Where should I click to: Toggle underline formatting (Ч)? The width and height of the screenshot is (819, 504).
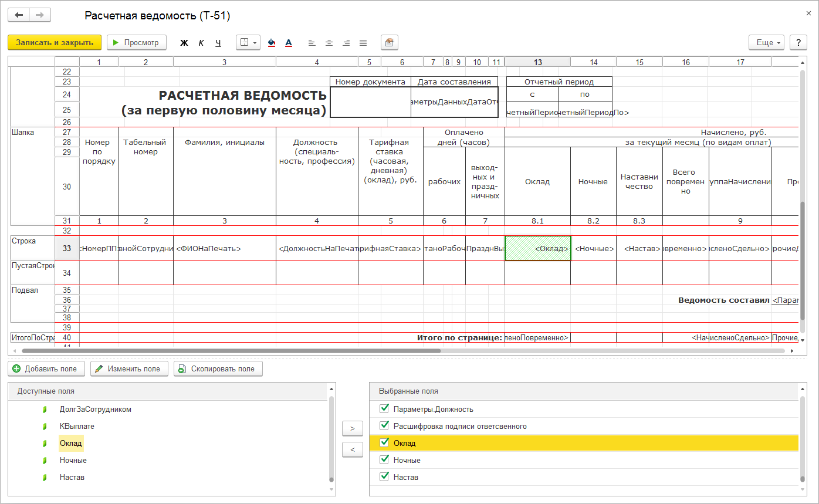[x=218, y=43]
